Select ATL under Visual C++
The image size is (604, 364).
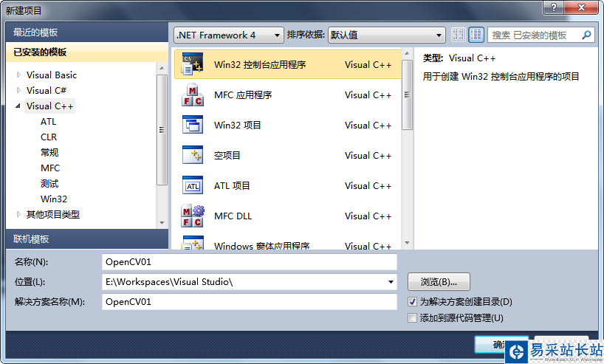click(x=49, y=121)
